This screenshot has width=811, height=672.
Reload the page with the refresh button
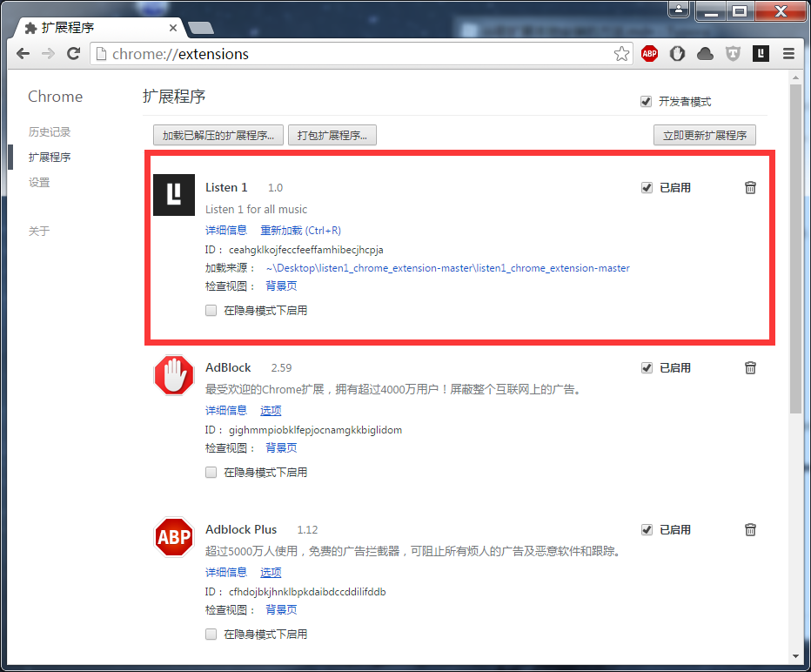point(74,54)
